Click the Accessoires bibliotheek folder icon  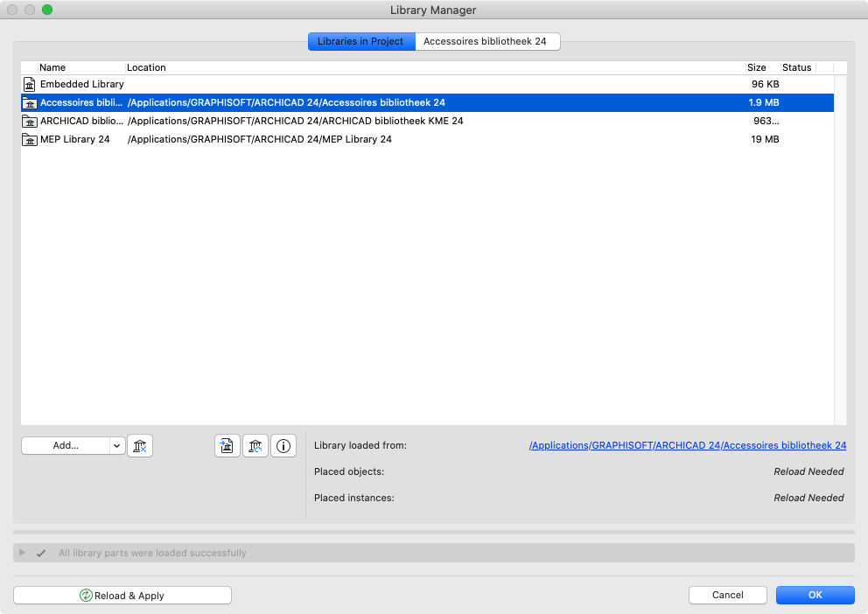click(30, 102)
